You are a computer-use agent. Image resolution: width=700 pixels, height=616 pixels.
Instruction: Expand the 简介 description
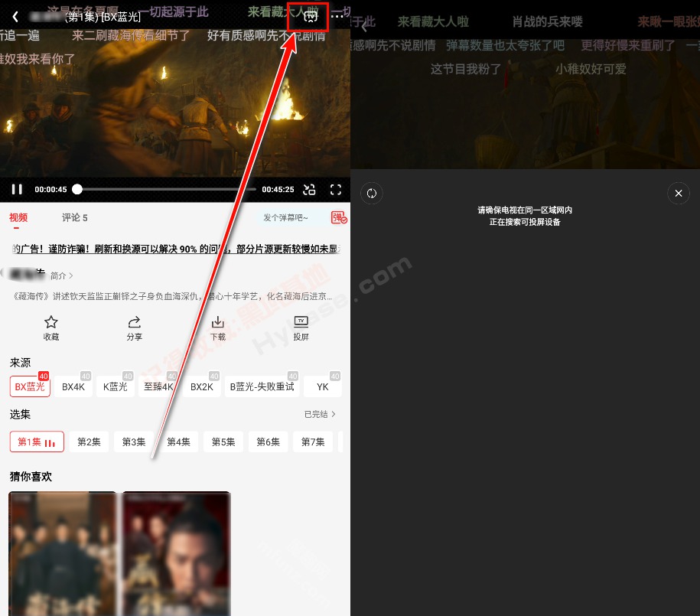pos(61,275)
